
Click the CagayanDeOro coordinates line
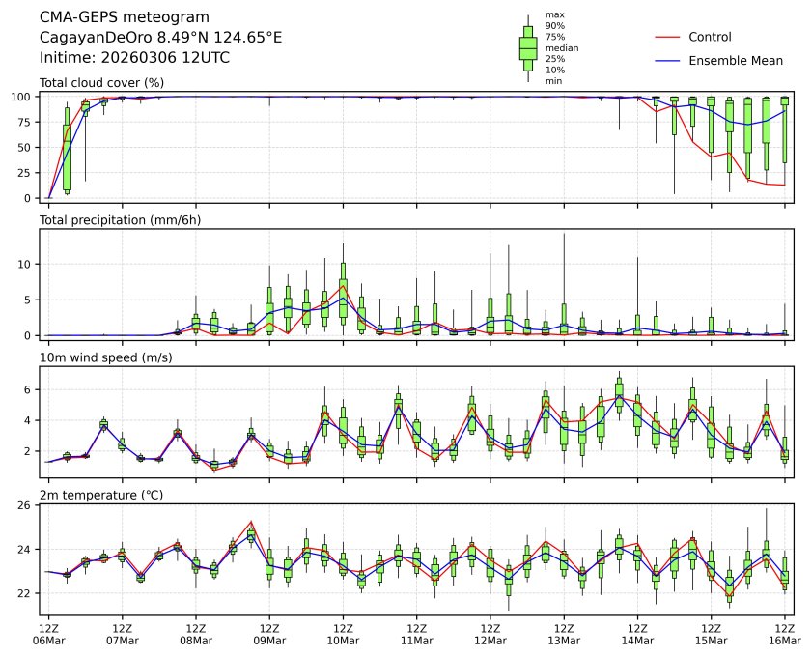(x=160, y=37)
